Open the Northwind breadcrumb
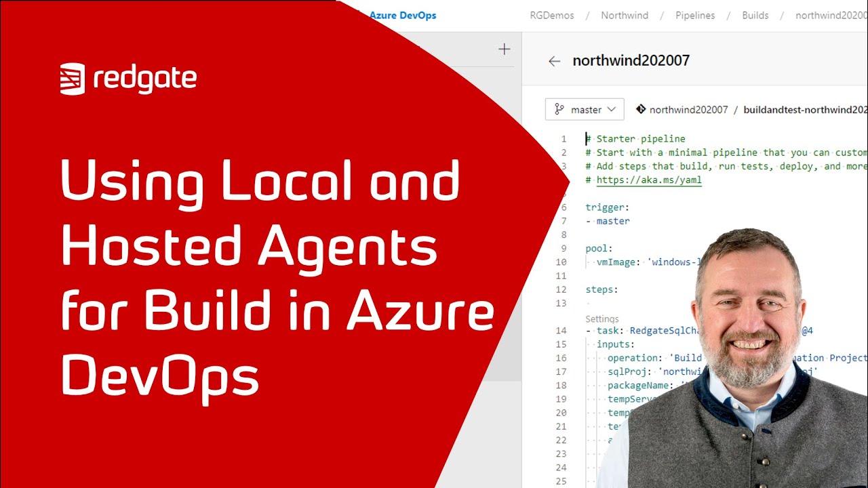The height and width of the screenshot is (488, 868). [x=625, y=15]
